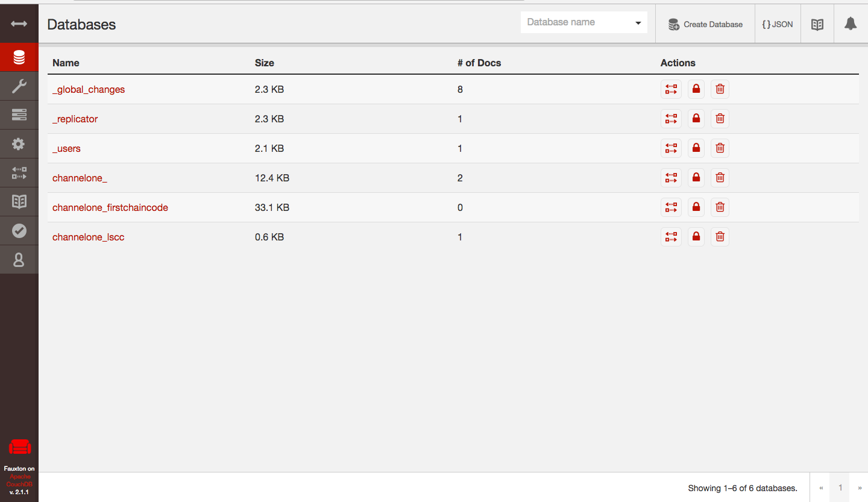Open the Database name dropdown arrow
The width and height of the screenshot is (868, 502).
(638, 23)
